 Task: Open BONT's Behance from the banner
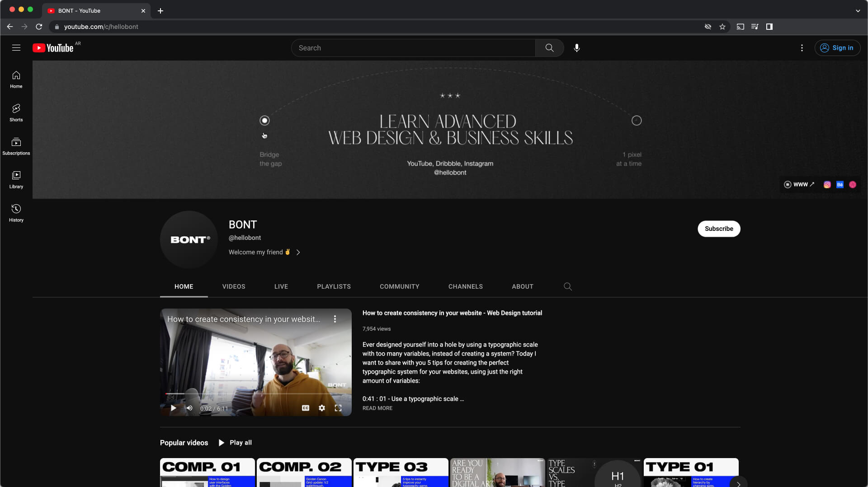coord(840,184)
